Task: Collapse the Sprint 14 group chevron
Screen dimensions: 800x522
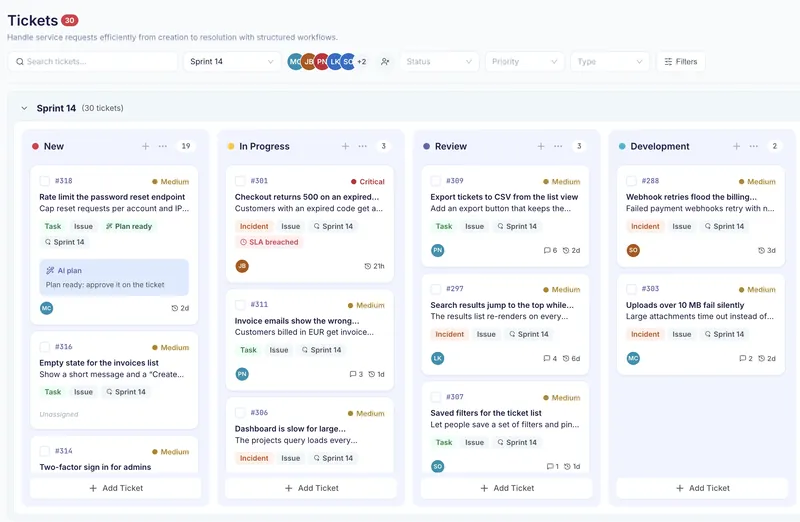Action: (24, 108)
